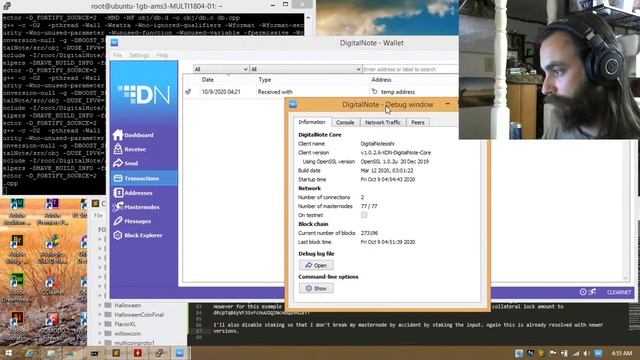The width and height of the screenshot is (640, 360).
Task: Click the address icon beside temp address
Action: point(374,92)
